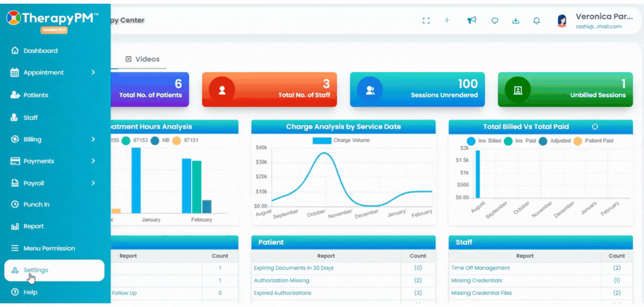
Task: Click the plus add icon in header
Action: (x=447, y=20)
